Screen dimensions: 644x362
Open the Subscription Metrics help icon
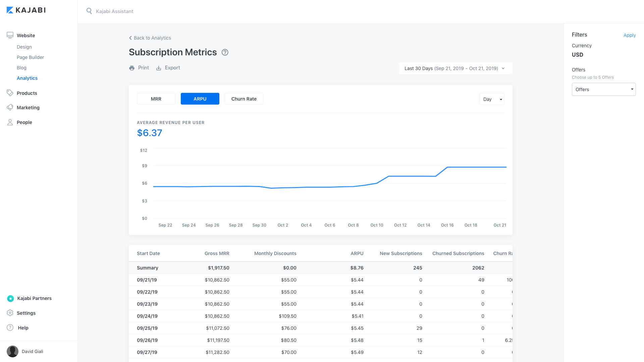tap(225, 52)
